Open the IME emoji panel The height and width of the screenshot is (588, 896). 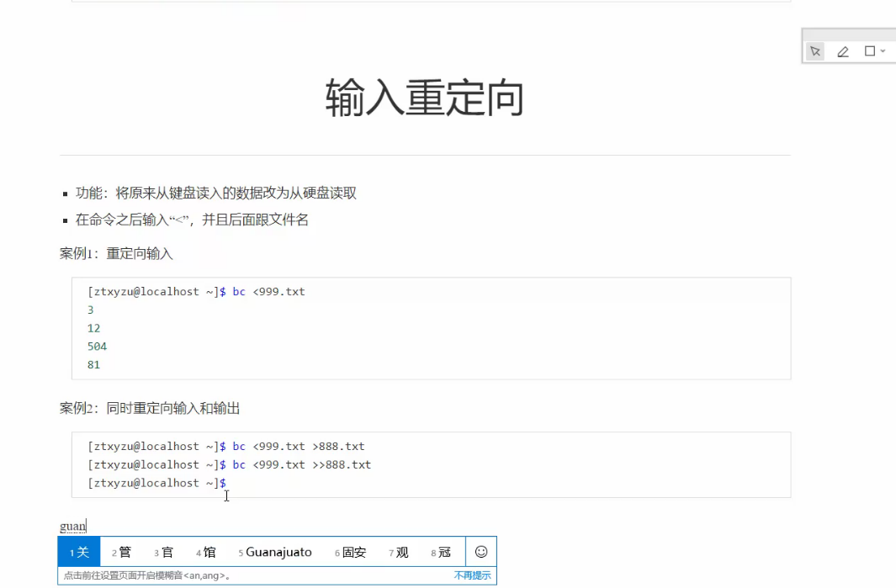481,552
